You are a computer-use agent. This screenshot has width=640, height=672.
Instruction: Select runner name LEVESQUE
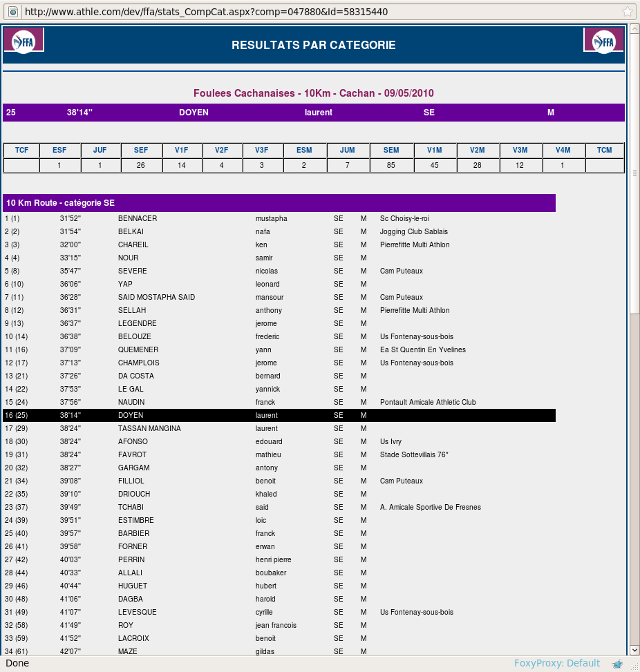[138, 612]
